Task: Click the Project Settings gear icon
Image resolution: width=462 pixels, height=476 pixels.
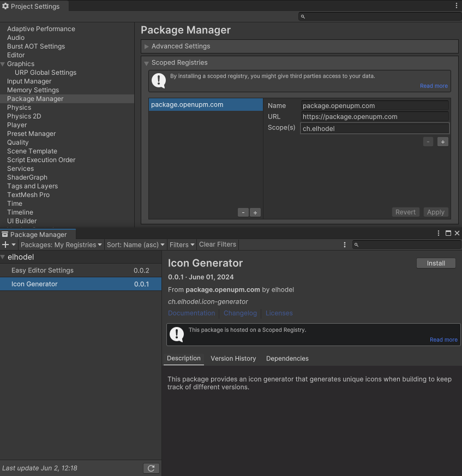Action: [5, 6]
